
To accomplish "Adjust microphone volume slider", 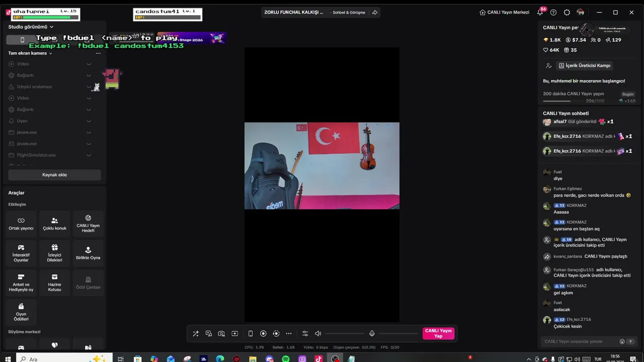I will coord(398,333).
